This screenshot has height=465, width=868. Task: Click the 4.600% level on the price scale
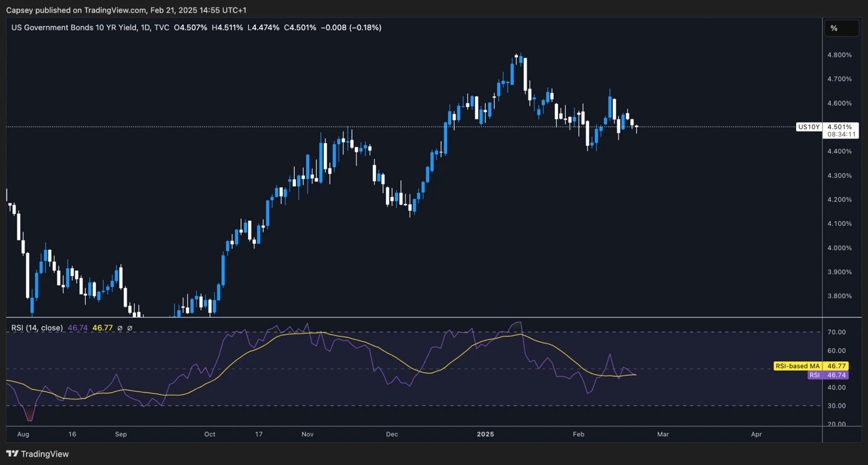[x=840, y=103]
